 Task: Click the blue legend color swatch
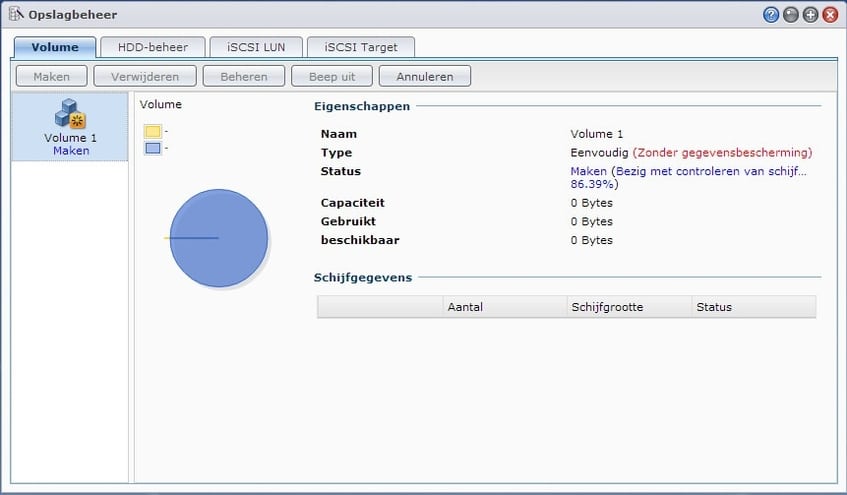point(152,148)
